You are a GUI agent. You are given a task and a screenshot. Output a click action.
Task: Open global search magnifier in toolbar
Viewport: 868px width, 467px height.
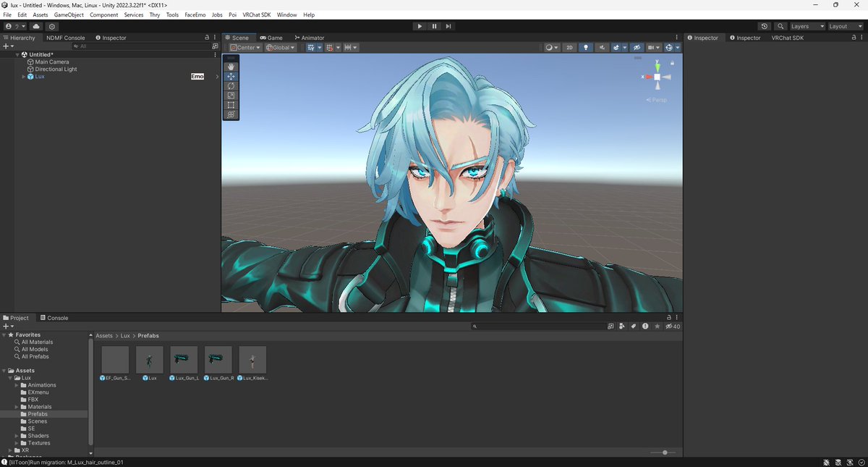click(780, 26)
